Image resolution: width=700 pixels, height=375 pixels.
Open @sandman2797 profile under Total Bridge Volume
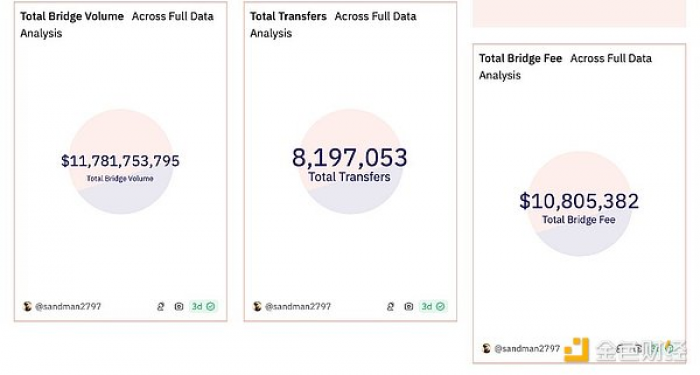point(68,307)
